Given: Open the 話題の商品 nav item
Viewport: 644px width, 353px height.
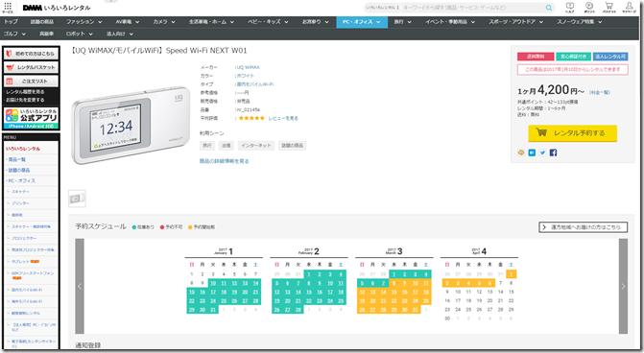Looking at the screenshot, I should point(42,22).
